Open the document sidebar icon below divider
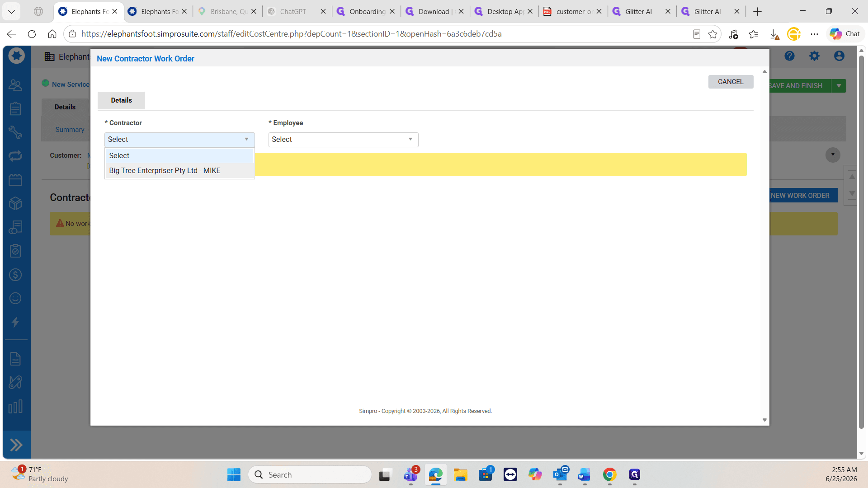The image size is (868, 488). tap(15, 359)
